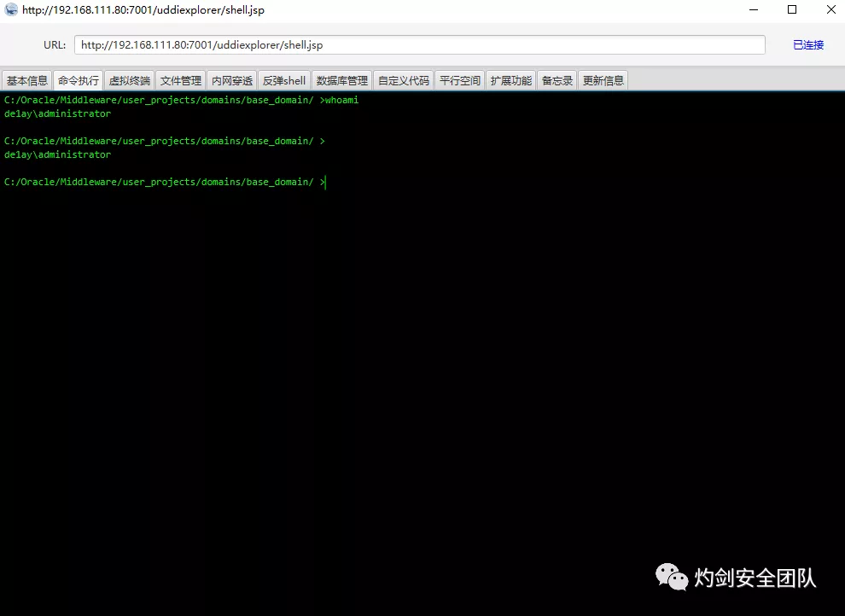Screen dimensions: 845x616
Task: Open the 备忘录 tab
Action: tap(557, 81)
